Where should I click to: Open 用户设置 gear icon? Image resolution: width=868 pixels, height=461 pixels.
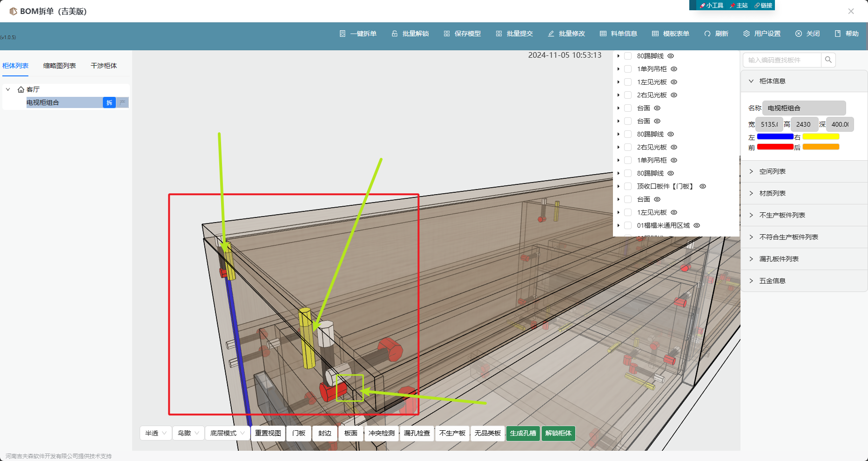tap(747, 34)
